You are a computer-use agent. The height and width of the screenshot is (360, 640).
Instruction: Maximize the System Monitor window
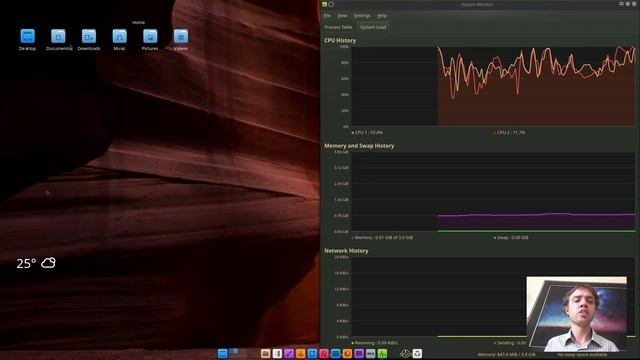[628, 4]
